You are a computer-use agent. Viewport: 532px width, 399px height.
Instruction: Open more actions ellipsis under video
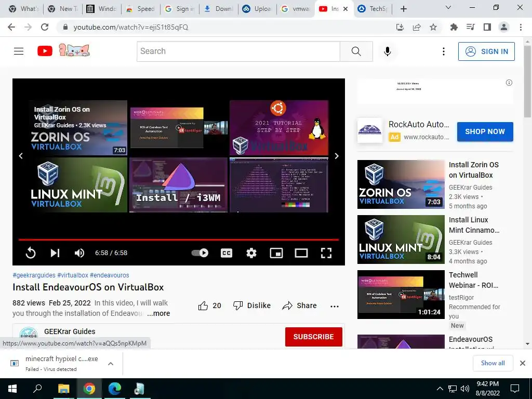tap(335, 306)
